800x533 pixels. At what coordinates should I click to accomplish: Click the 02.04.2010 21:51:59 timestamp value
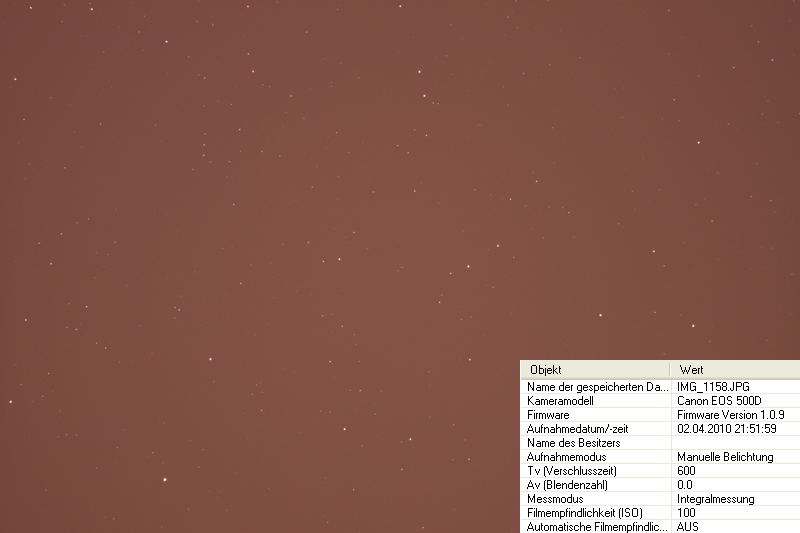pos(727,428)
